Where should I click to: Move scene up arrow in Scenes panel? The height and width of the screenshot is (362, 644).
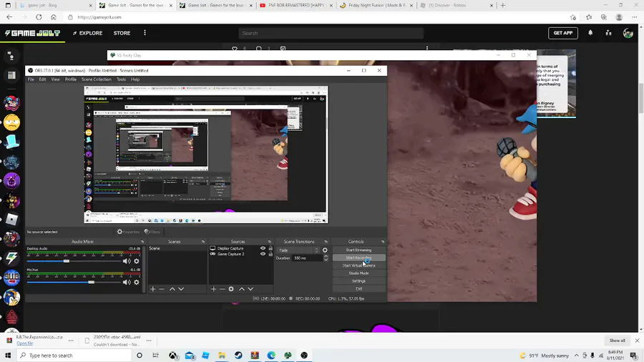(172, 289)
